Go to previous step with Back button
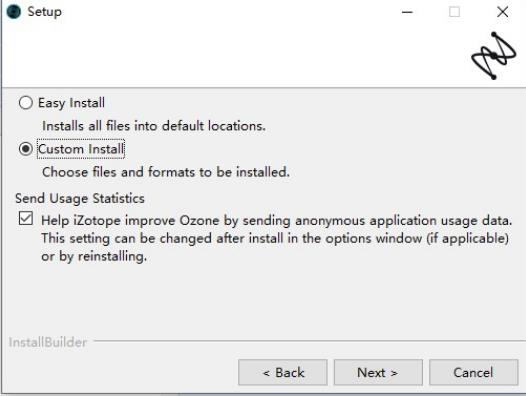The image size is (526, 396). point(283,373)
